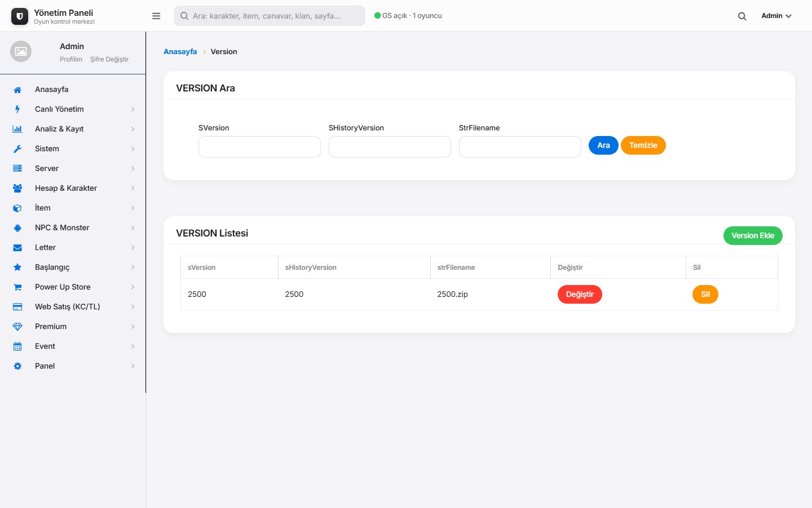Follow the Anasayfa breadcrumb link
The width and height of the screenshot is (812, 508).
pyautogui.click(x=180, y=51)
